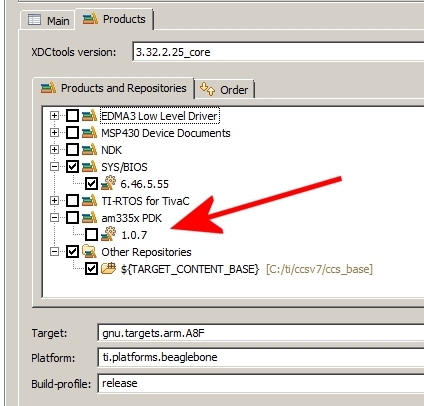Check the TI-RTOS for TivaC checkbox
The width and height of the screenshot is (424, 406).
tap(72, 201)
